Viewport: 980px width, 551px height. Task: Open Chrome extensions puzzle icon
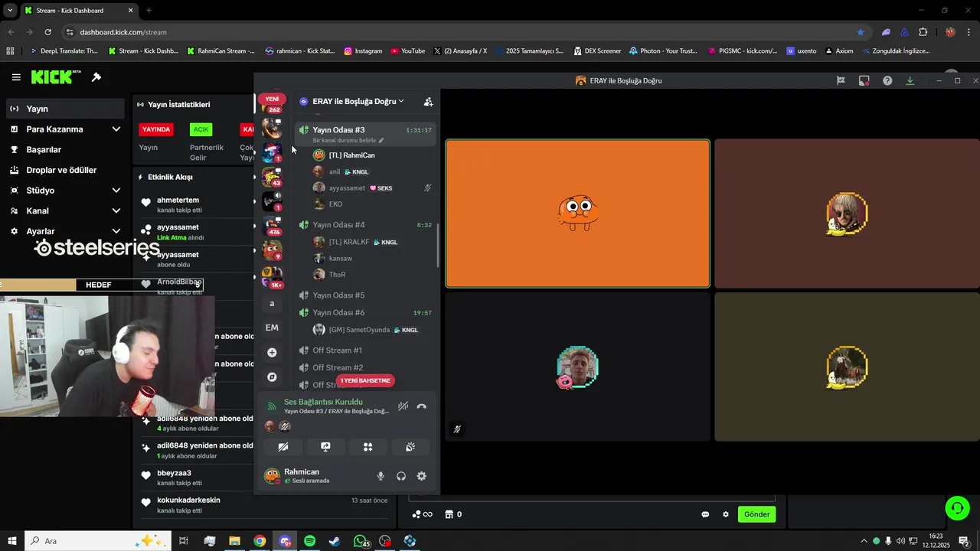click(x=923, y=32)
